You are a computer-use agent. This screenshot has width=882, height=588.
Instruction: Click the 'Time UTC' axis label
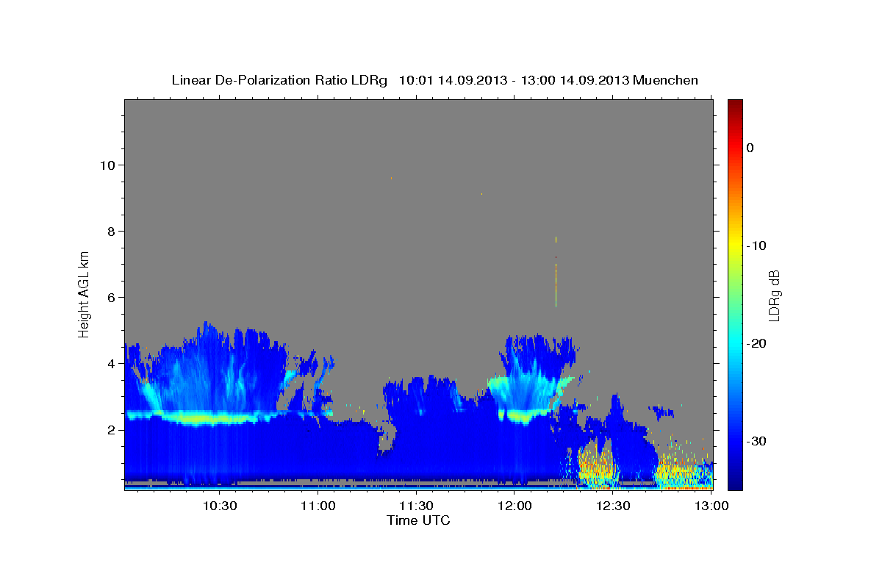point(418,520)
